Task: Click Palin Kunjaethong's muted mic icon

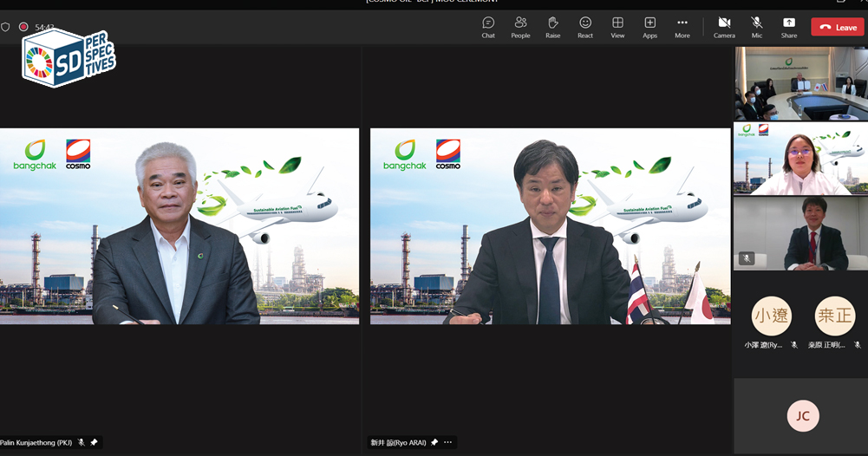Action: (x=82, y=442)
